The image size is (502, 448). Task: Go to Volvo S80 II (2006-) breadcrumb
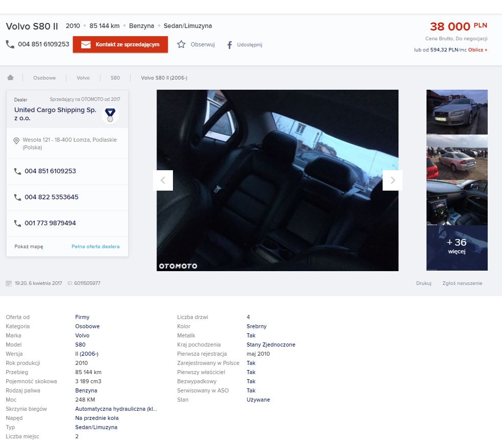[x=164, y=77]
